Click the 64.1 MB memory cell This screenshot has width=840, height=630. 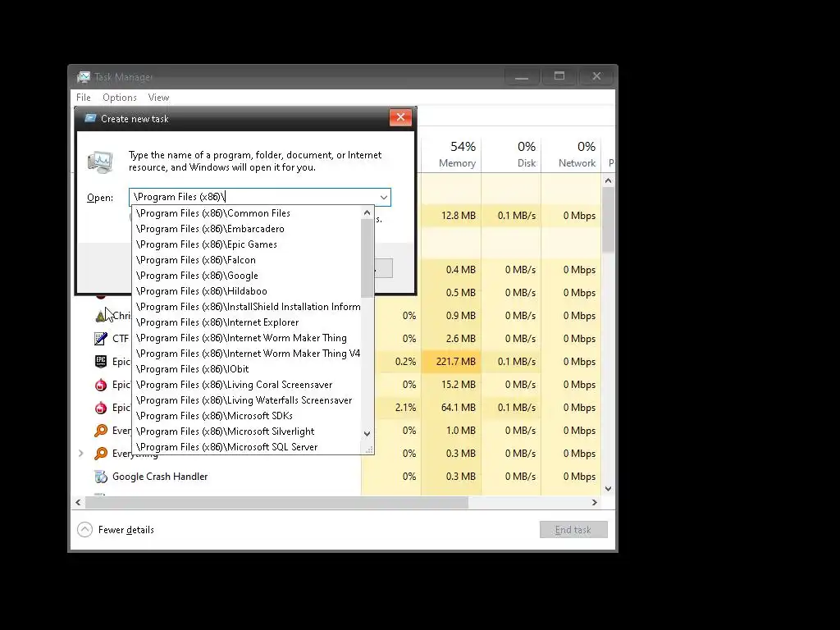[x=452, y=408]
